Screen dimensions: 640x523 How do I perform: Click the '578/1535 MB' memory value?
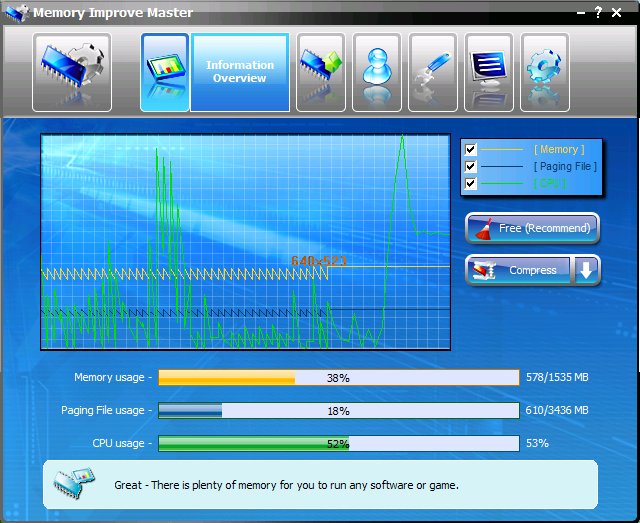(557, 377)
